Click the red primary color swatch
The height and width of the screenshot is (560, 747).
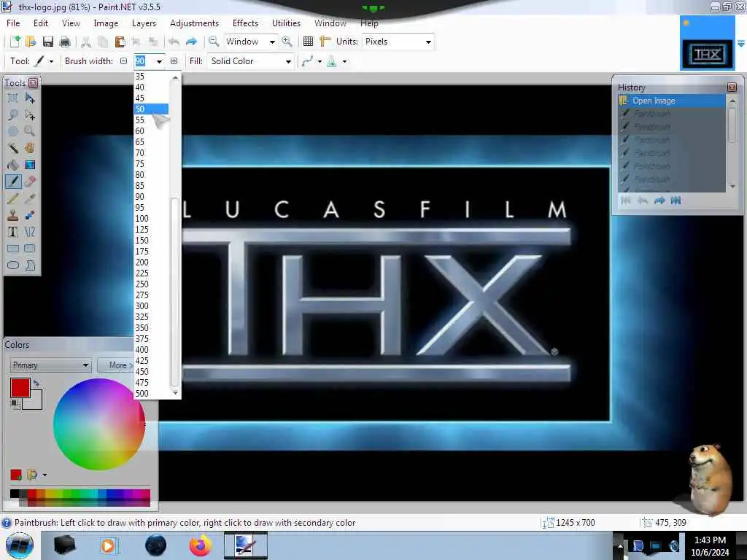tap(20, 388)
